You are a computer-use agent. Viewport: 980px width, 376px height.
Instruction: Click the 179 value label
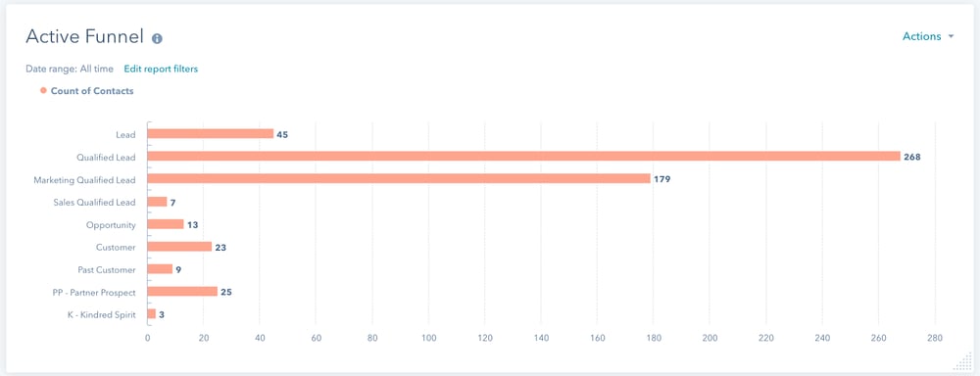tap(661, 179)
